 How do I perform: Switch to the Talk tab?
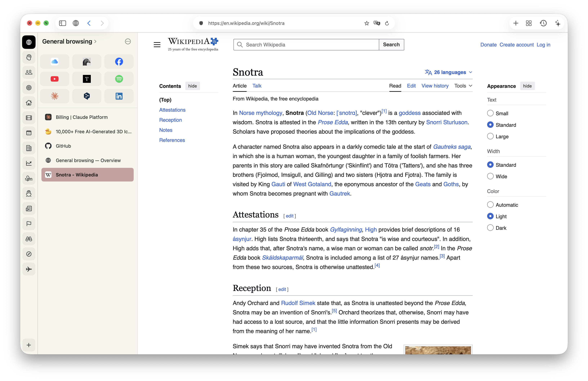tap(257, 86)
